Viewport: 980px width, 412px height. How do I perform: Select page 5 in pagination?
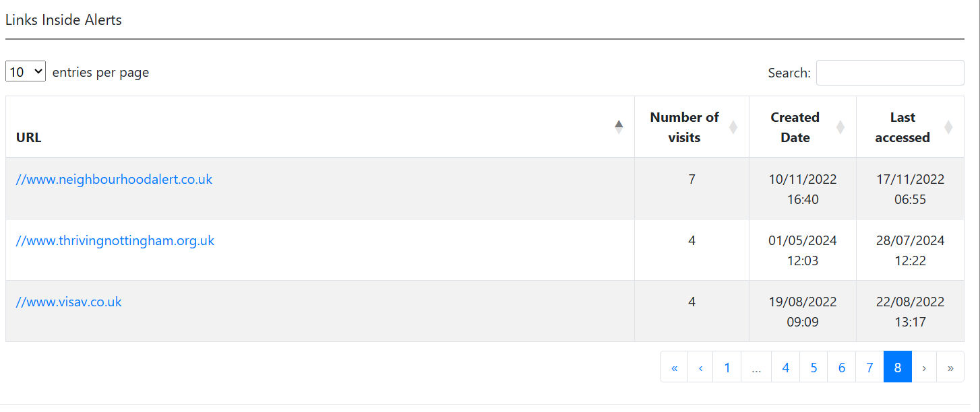(x=814, y=367)
